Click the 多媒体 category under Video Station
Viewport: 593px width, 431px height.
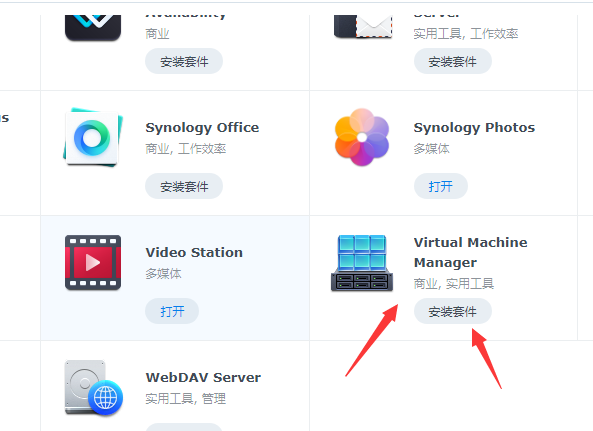163,273
